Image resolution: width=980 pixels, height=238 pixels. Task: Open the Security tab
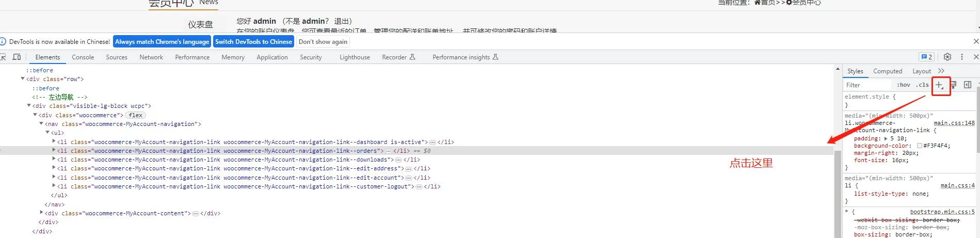pyautogui.click(x=311, y=57)
